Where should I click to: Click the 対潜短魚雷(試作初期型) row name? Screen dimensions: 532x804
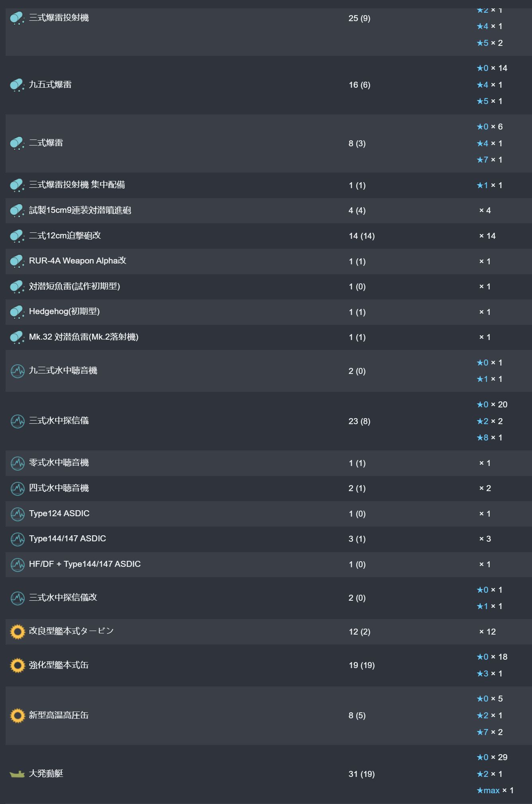75,286
